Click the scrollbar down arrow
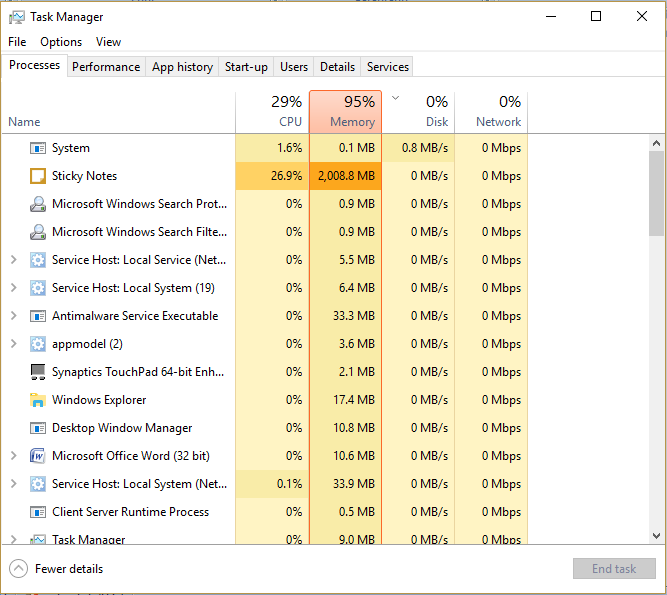667x595 pixels. tap(656, 536)
